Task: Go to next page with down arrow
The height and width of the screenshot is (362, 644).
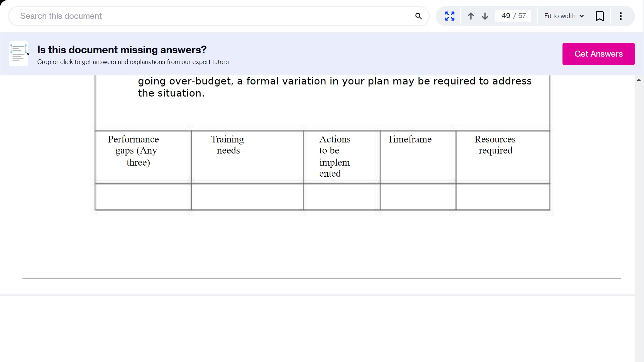Action: point(485,16)
